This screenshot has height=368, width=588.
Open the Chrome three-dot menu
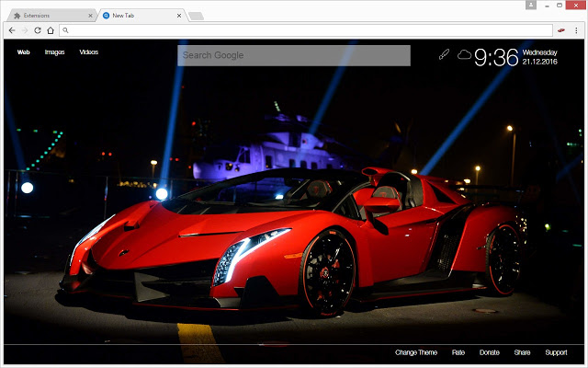(576, 30)
